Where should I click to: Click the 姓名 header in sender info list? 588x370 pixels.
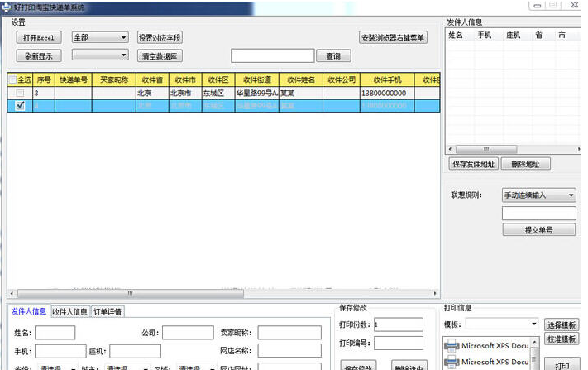coord(455,36)
